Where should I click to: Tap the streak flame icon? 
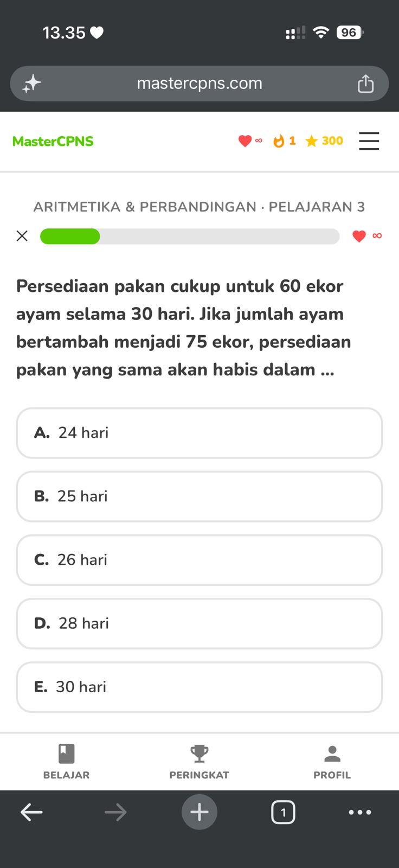[x=279, y=141]
